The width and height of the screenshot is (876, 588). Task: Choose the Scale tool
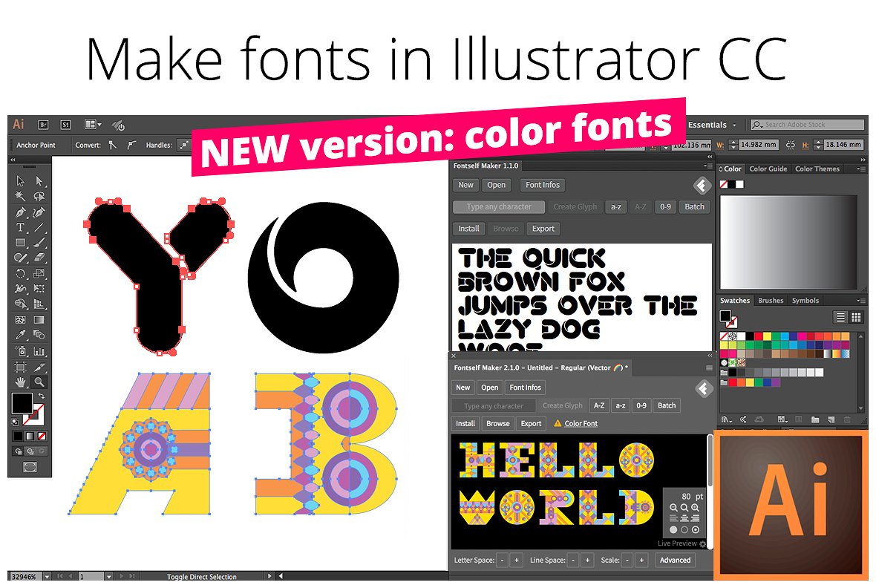[x=39, y=273]
